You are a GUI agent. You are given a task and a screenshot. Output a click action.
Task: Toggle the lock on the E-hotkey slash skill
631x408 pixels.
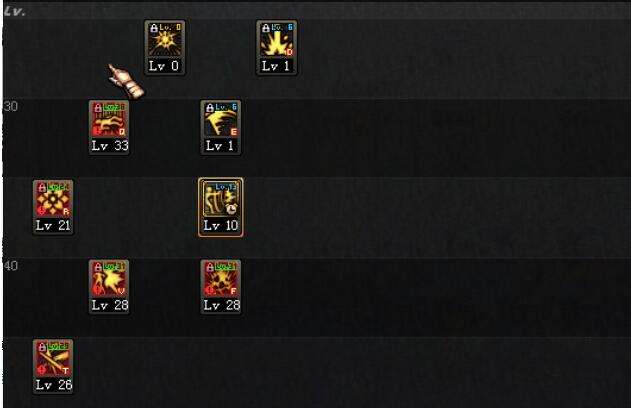(x=210, y=108)
